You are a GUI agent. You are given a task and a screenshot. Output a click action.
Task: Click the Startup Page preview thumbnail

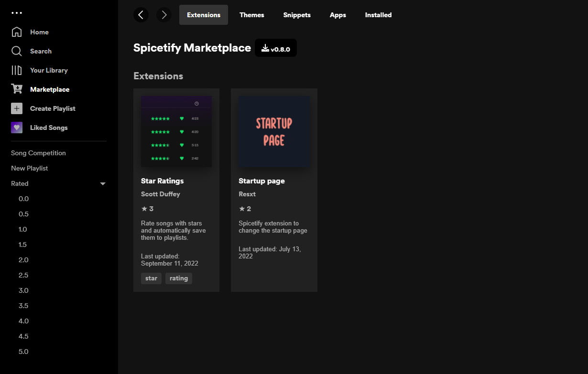click(x=274, y=131)
